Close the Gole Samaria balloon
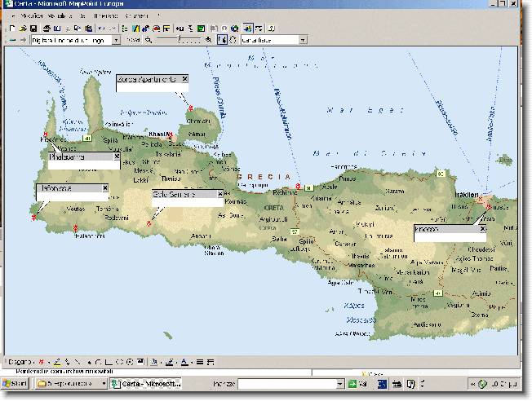Screen dimensions: 532x401 [x=220, y=194]
